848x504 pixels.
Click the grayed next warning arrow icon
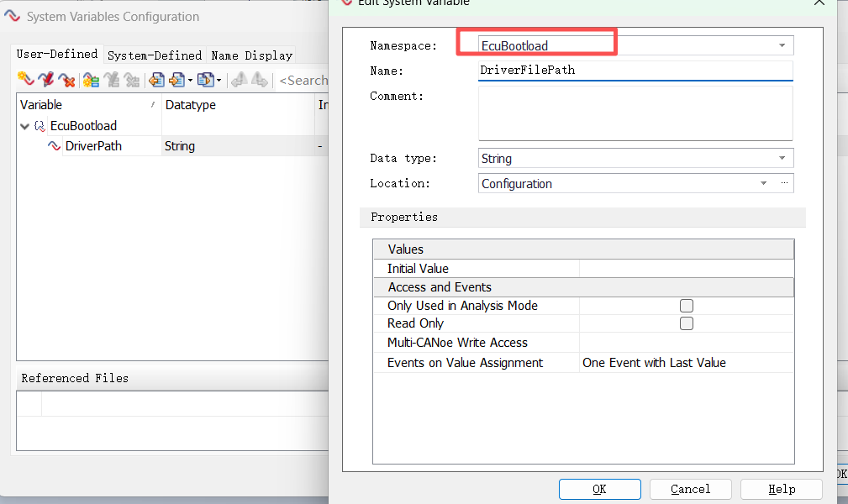tap(260, 80)
